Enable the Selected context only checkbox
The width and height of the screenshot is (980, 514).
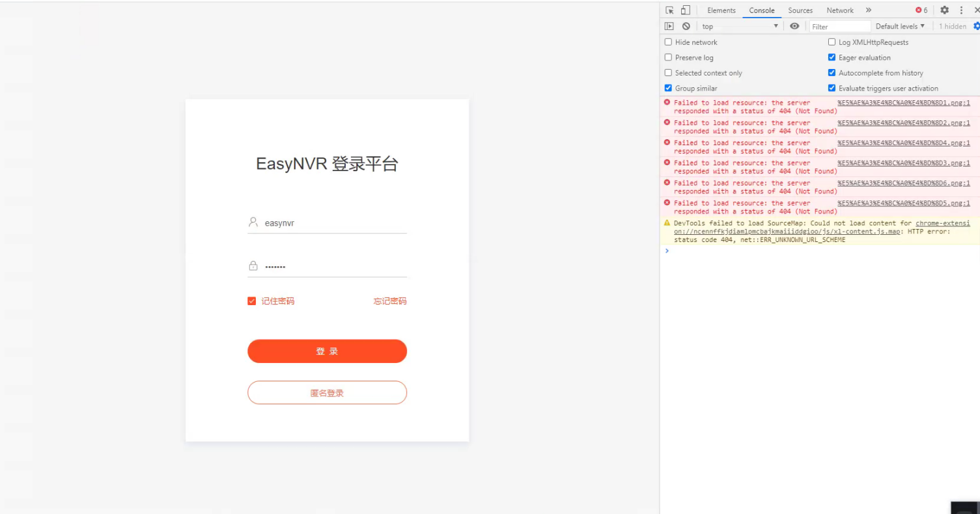point(668,73)
